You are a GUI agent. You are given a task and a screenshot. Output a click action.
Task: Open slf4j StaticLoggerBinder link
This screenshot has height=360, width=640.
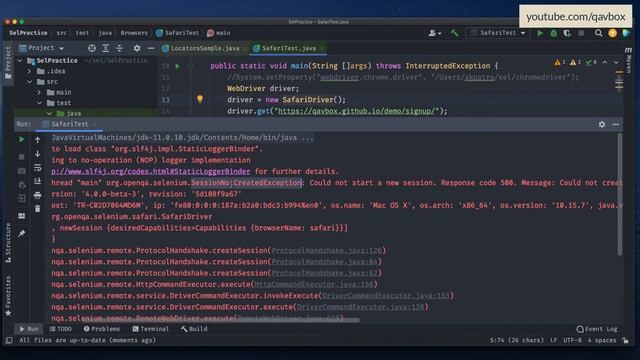151,171
